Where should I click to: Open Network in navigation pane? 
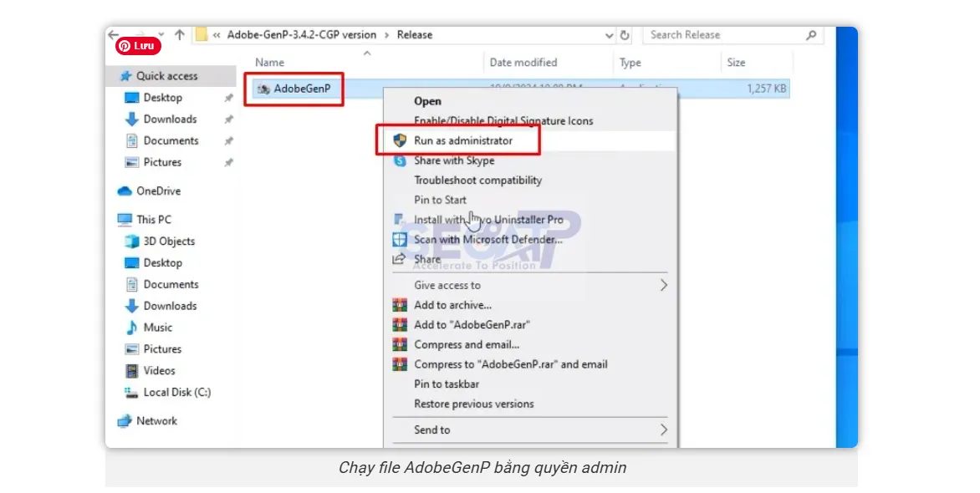(157, 421)
